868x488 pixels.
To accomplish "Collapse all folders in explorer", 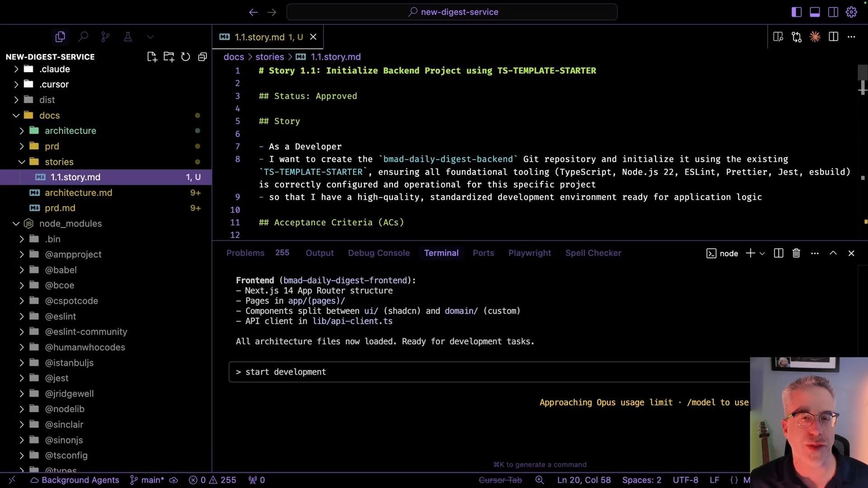I will [203, 57].
